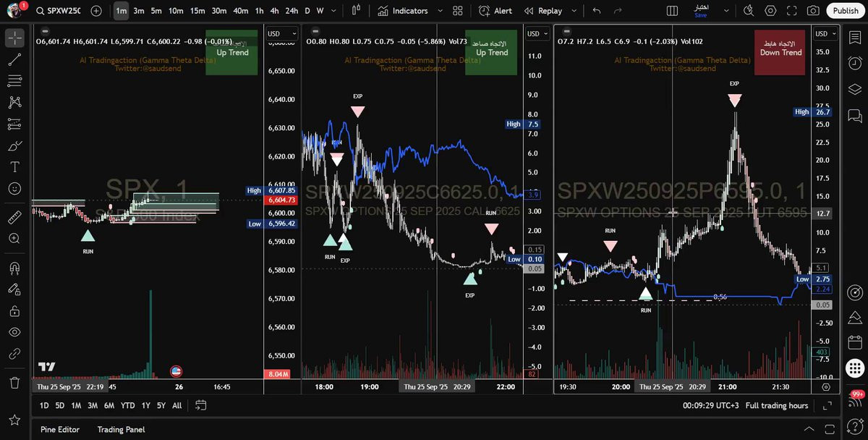This screenshot has height=440, width=868.
Task: Open the Trading Panel tab
Action: coord(121,429)
